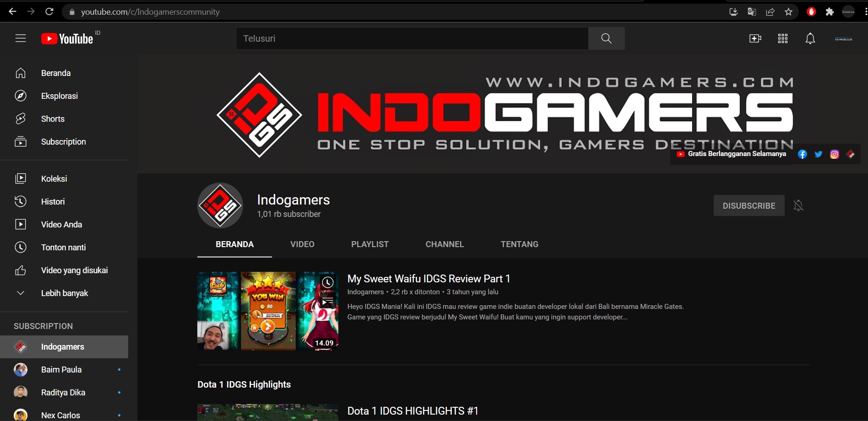Switch to the TENTANG tab
Image resolution: width=868 pixels, height=421 pixels.
click(x=520, y=244)
